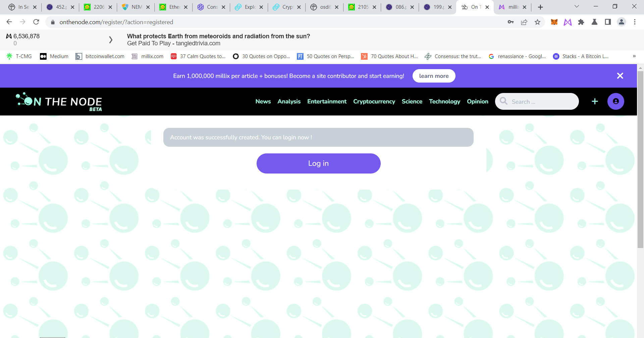The height and width of the screenshot is (338, 644).
Task: Open the user account avatar menu
Action: pyautogui.click(x=615, y=101)
